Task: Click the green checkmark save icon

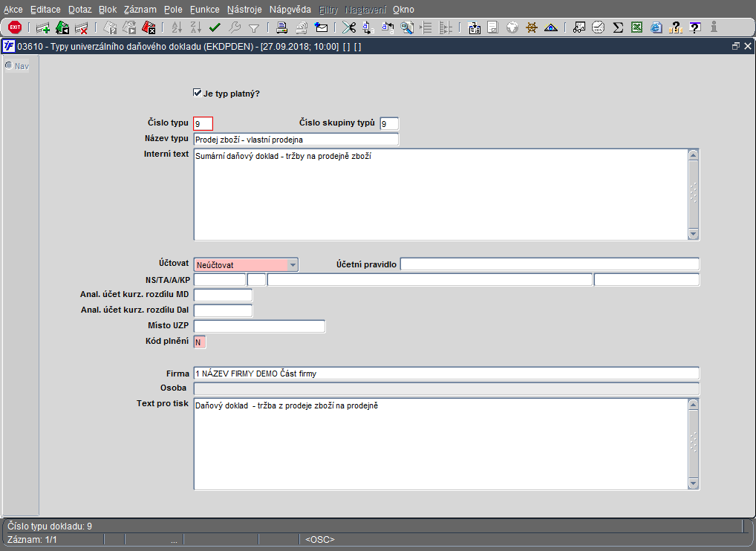Action: (215, 28)
